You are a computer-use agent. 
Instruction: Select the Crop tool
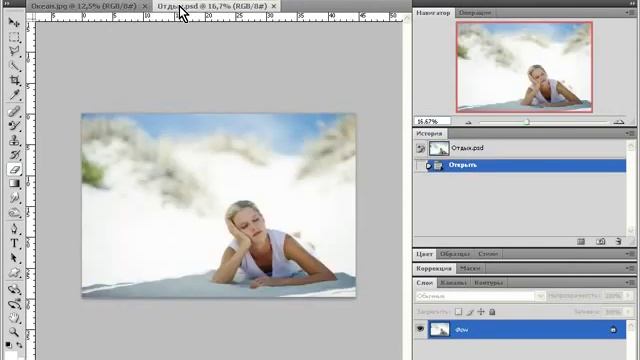(14, 80)
